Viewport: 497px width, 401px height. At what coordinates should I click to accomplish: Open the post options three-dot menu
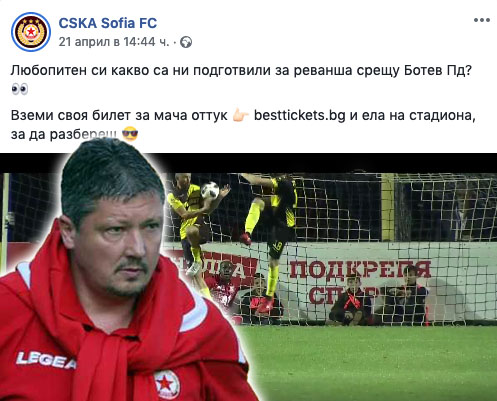pos(482,20)
